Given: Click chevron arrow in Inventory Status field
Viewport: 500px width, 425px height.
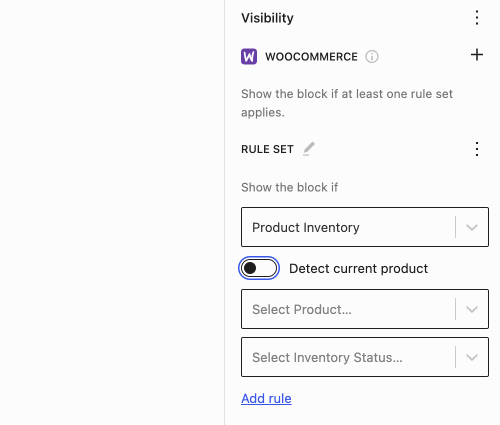Looking at the screenshot, I should [472, 357].
